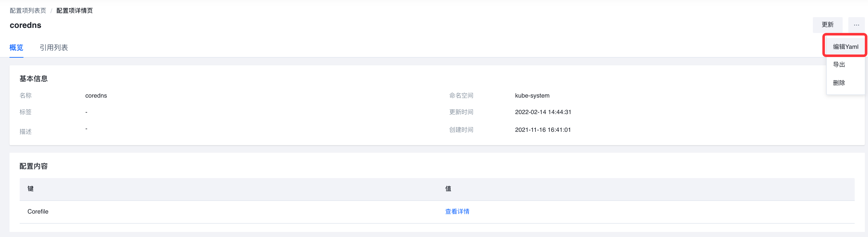This screenshot has height=237, width=868.
Task: Select the 概览 tab
Action: [x=16, y=48]
